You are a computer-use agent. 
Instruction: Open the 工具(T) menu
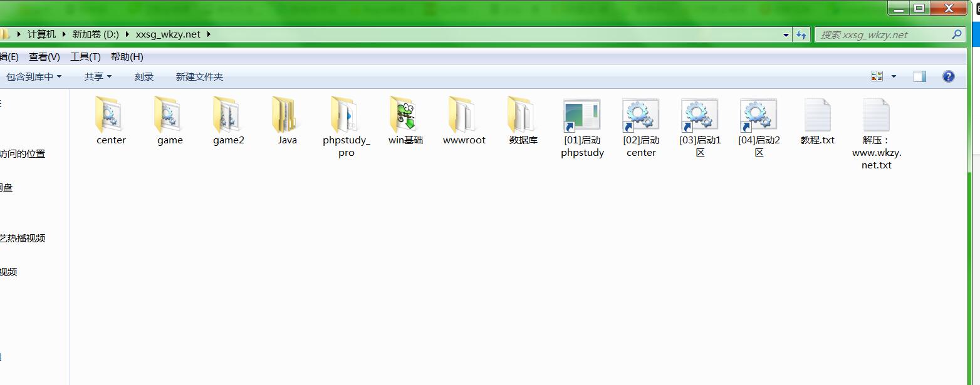coord(85,56)
